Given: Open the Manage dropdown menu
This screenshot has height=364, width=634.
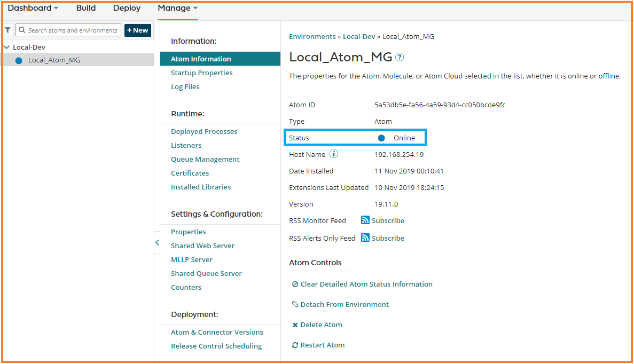Looking at the screenshot, I should pyautogui.click(x=177, y=8).
